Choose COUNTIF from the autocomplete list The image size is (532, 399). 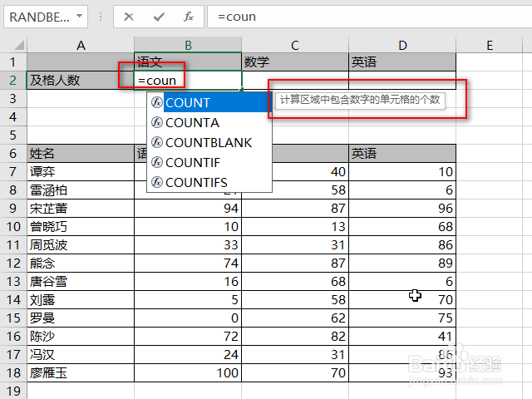click(x=209, y=163)
